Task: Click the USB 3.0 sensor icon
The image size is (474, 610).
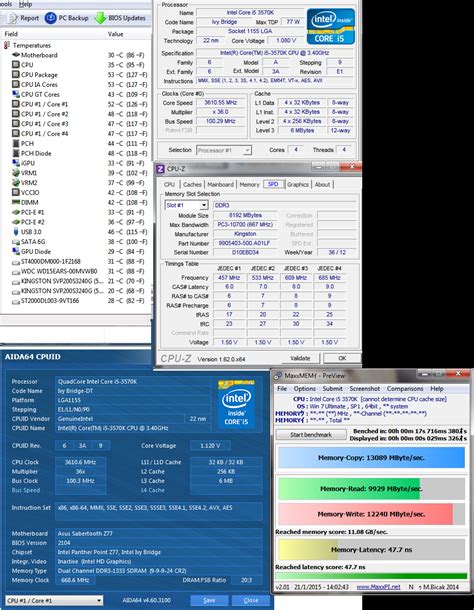Action: click(16, 232)
